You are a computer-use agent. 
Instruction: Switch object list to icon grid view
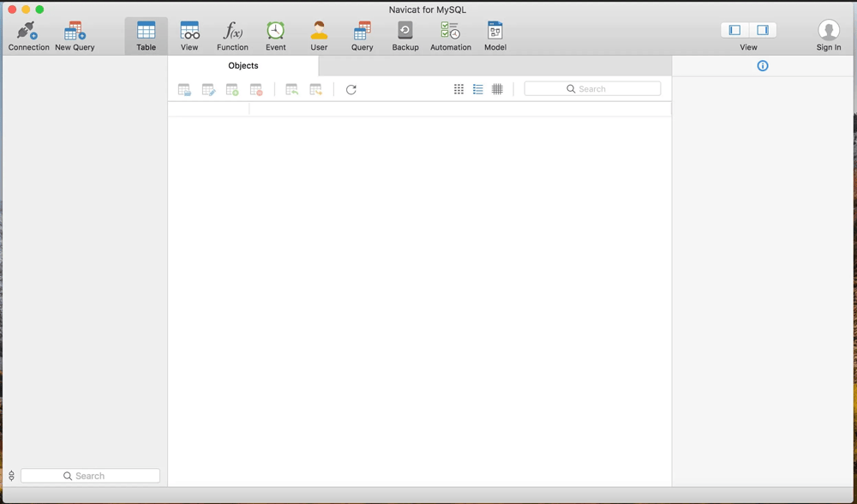(458, 89)
